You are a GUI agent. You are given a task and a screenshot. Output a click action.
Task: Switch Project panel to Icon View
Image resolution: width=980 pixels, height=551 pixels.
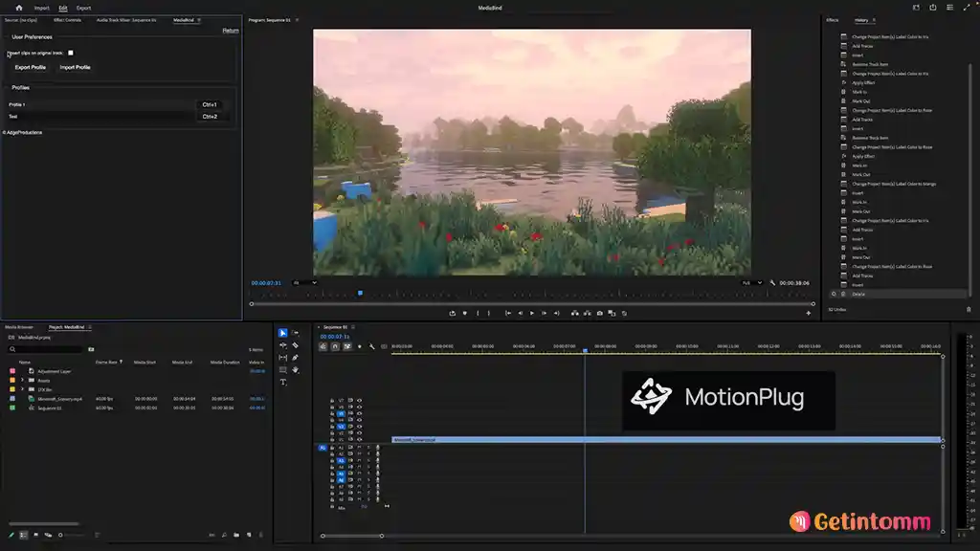(35, 535)
